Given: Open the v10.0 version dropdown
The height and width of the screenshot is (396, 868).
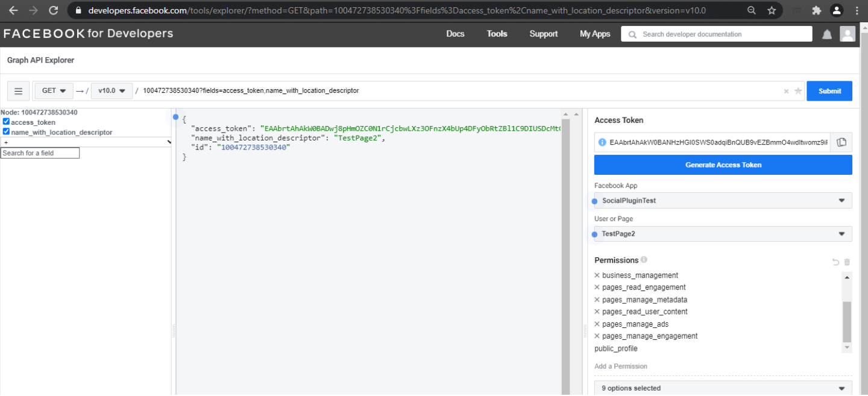Looking at the screenshot, I should tap(112, 91).
